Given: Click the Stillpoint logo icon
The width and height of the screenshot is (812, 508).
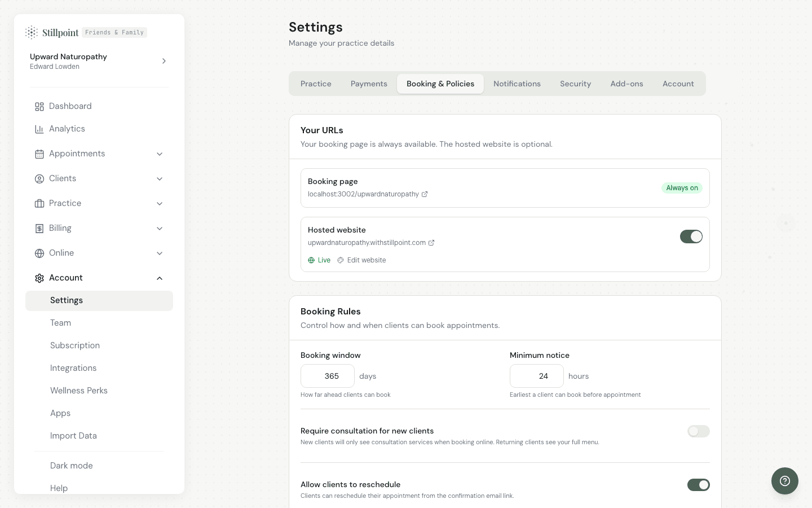Looking at the screenshot, I should pos(32,33).
